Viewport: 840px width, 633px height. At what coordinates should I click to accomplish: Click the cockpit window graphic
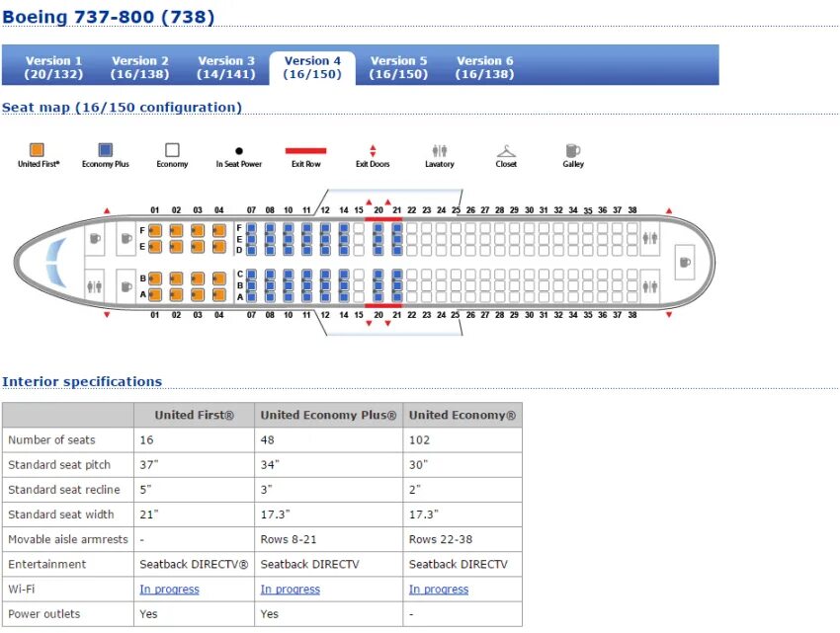click(x=56, y=262)
